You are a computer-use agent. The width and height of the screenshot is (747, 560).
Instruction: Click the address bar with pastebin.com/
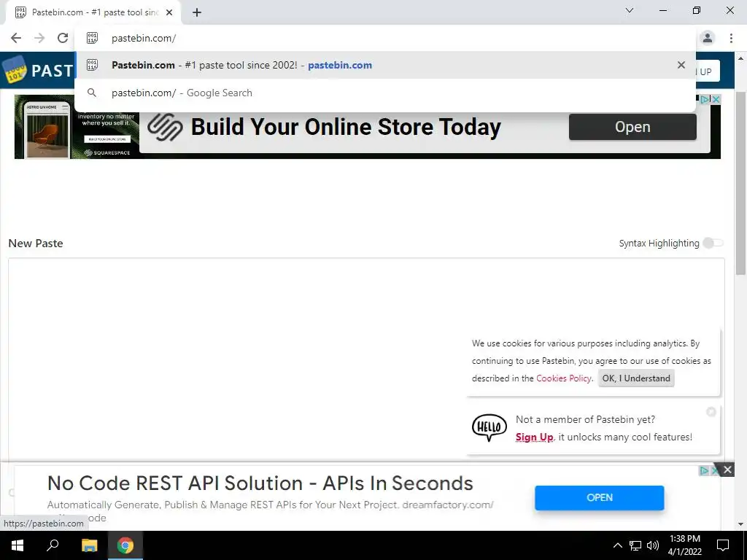click(385, 38)
